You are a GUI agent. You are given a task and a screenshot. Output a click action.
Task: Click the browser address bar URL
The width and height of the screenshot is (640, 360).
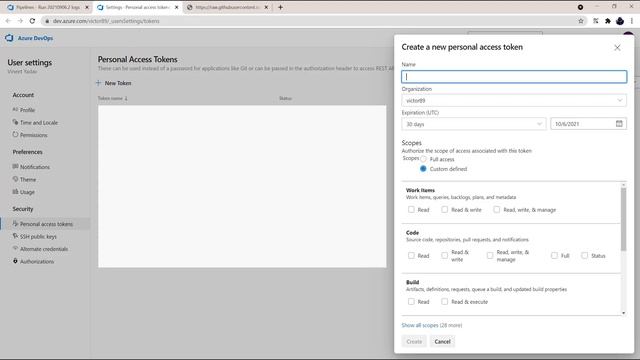coord(106,21)
